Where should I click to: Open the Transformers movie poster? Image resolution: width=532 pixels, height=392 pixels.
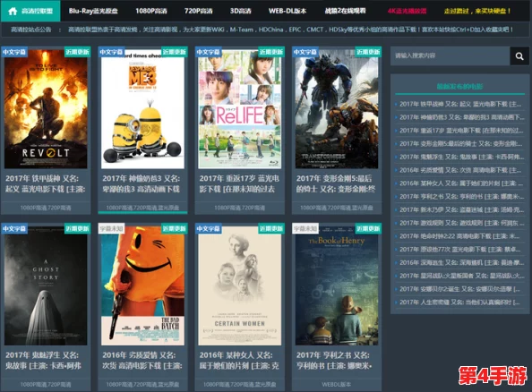337,108
